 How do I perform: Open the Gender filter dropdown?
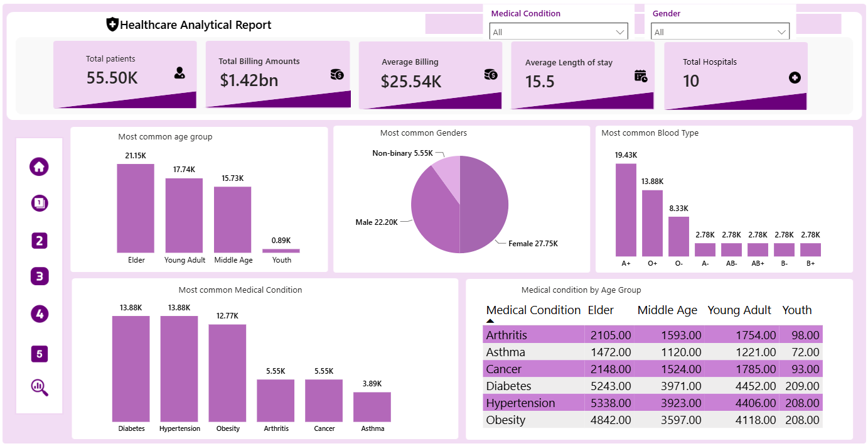click(720, 32)
